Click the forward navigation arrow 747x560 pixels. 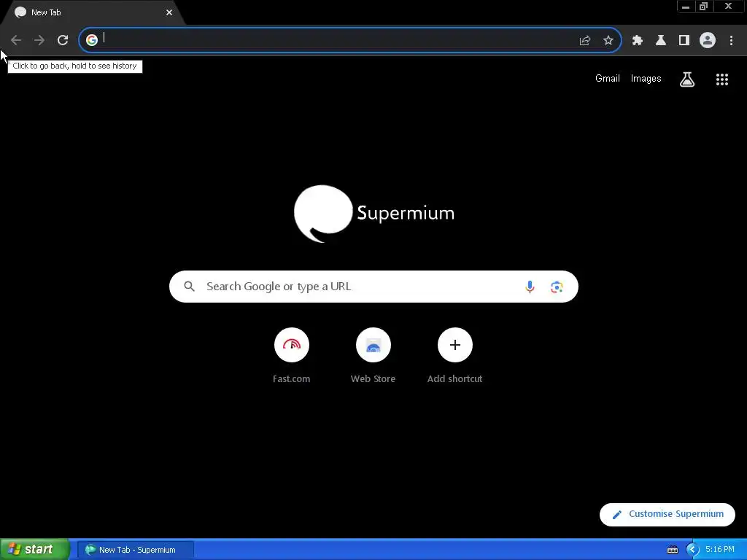point(39,40)
